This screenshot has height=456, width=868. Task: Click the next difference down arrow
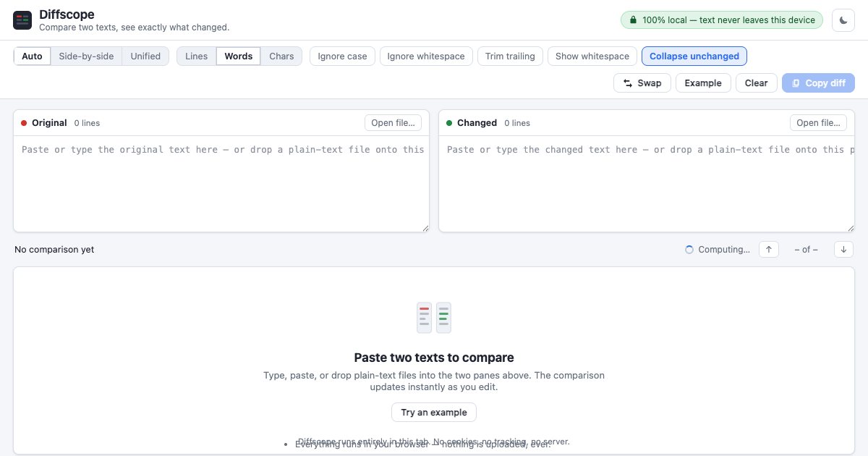[844, 249]
